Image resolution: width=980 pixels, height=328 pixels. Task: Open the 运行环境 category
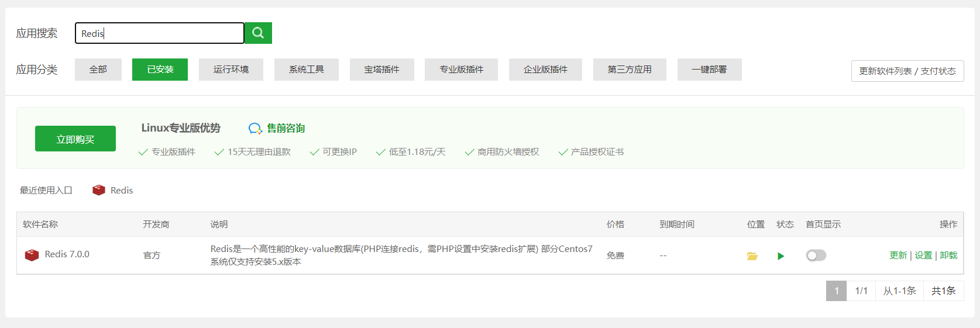(231, 70)
